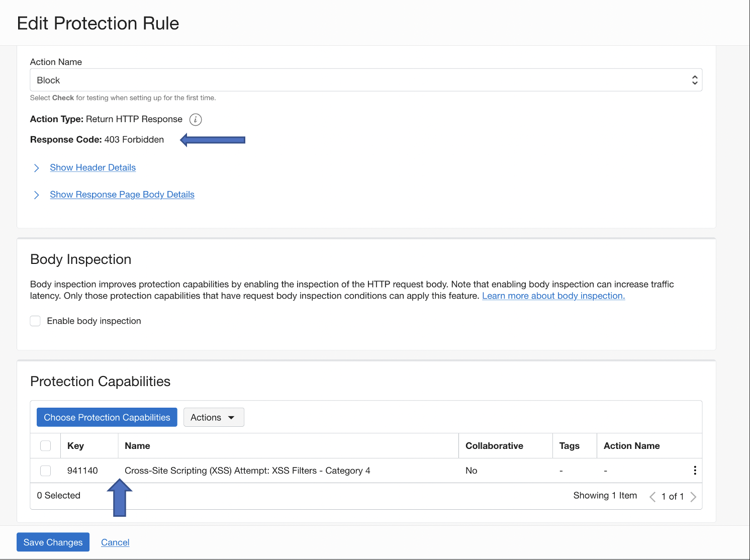Click the Name column header

(137, 446)
